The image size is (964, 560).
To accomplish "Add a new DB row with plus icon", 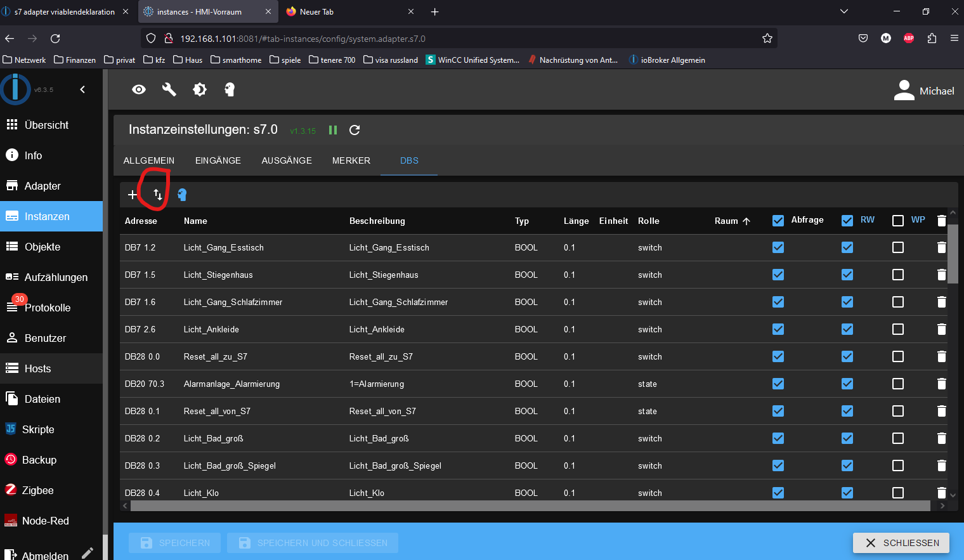I will (x=133, y=195).
